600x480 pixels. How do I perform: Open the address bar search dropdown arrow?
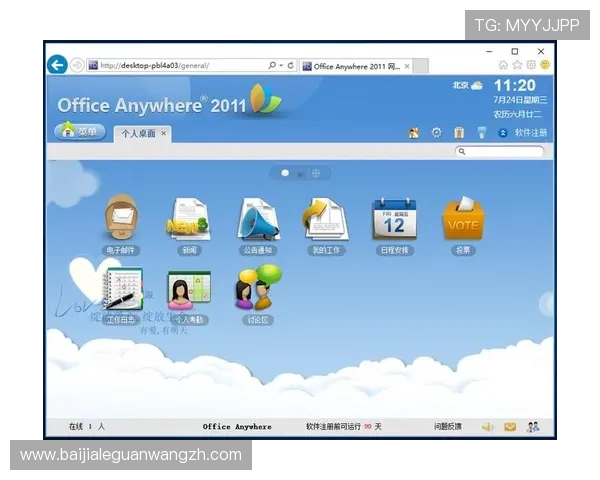[x=279, y=66]
